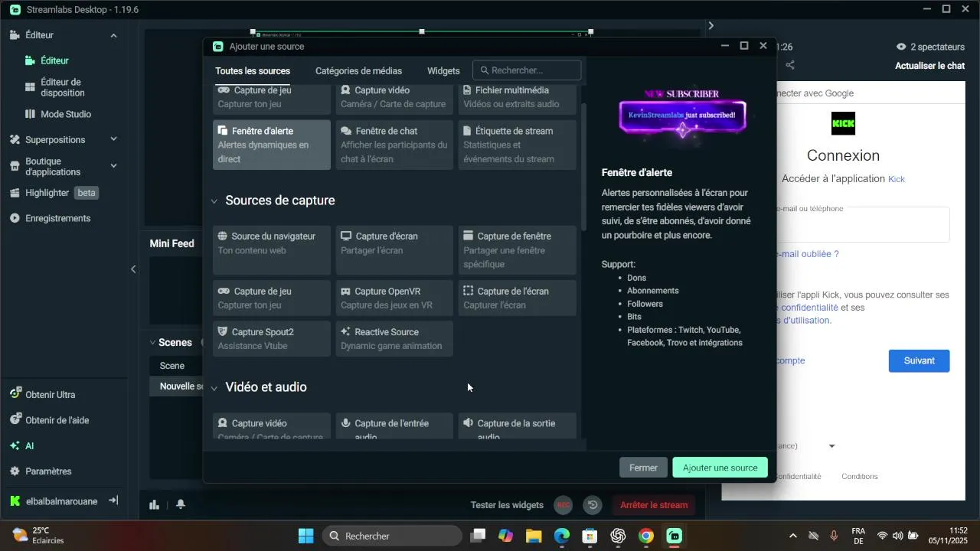The image size is (980, 551).
Task: Open the notifications bell icon
Action: click(x=181, y=504)
